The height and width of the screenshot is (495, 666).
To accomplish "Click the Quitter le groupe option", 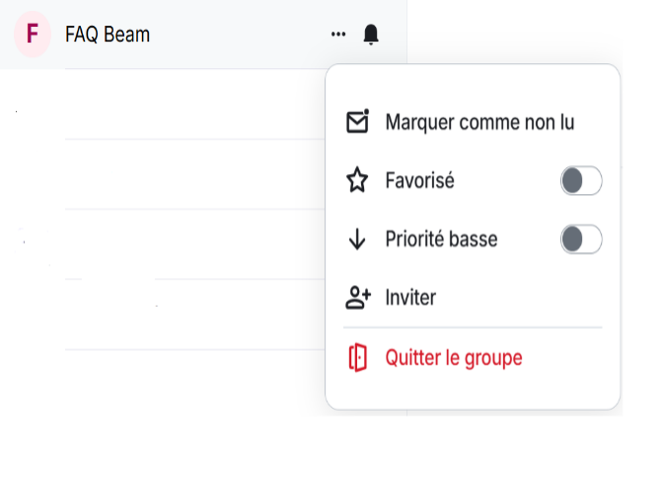I will tap(453, 358).
